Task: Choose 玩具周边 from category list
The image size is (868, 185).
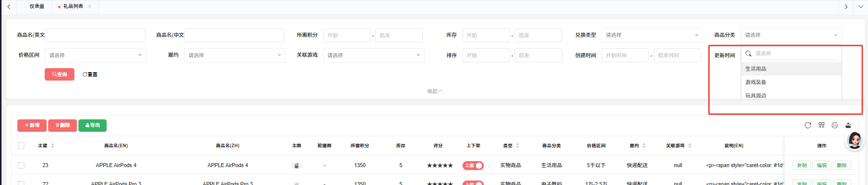Action: coord(791,95)
